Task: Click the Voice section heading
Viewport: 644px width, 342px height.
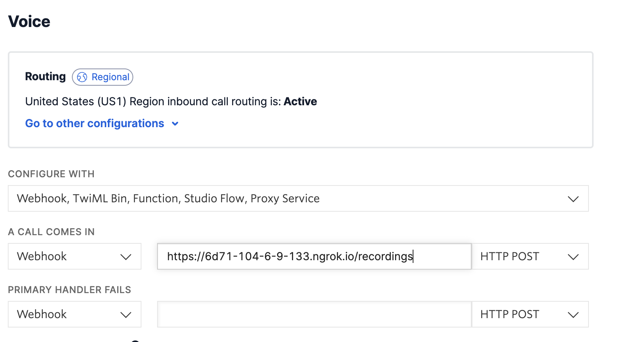Action: click(x=29, y=22)
